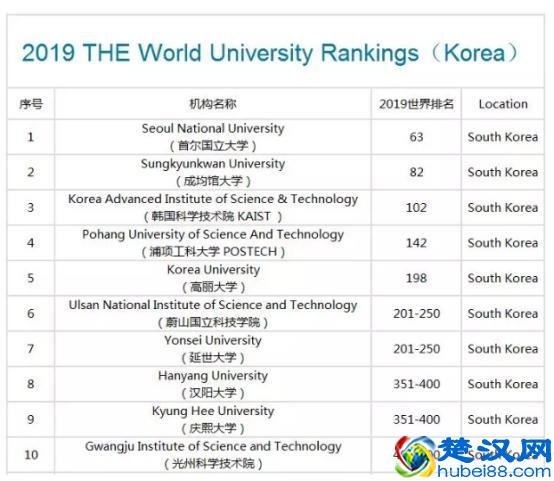
Task: Click the '2019世界排名' column header
Action: [x=416, y=104]
